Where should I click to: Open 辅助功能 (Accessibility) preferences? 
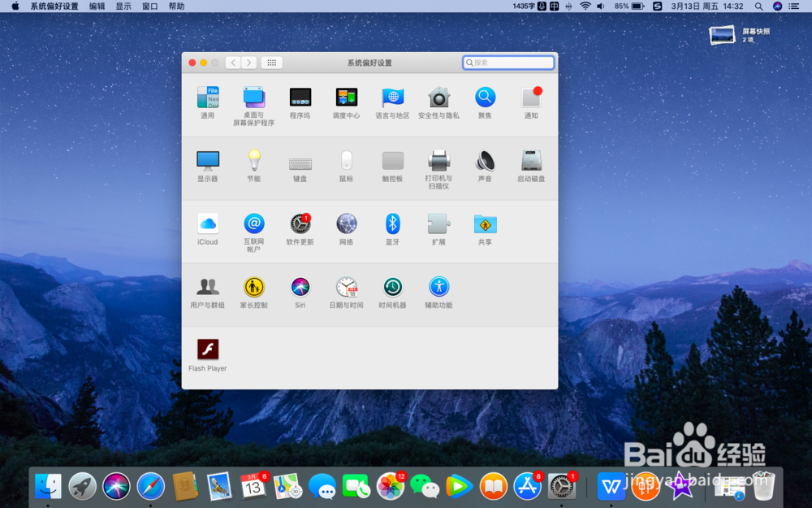pyautogui.click(x=438, y=293)
